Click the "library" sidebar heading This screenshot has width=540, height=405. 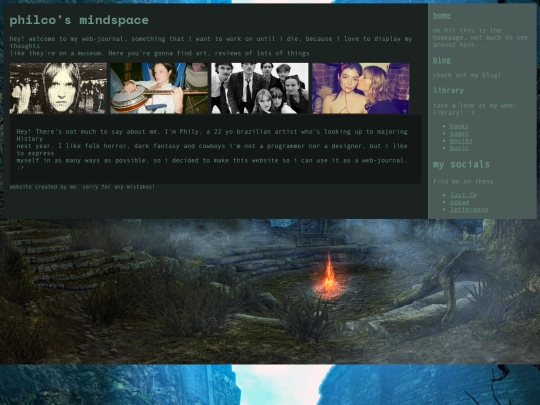448,91
